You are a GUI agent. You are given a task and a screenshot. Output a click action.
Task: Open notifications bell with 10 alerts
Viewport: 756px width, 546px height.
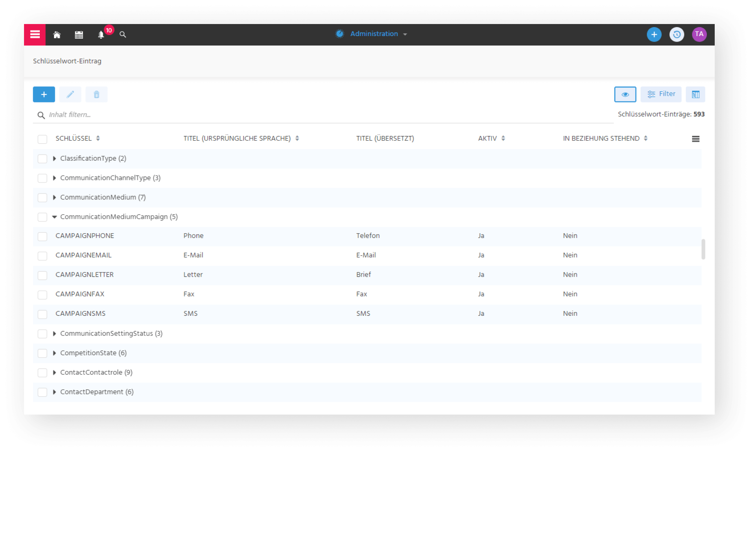(x=101, y=35)
